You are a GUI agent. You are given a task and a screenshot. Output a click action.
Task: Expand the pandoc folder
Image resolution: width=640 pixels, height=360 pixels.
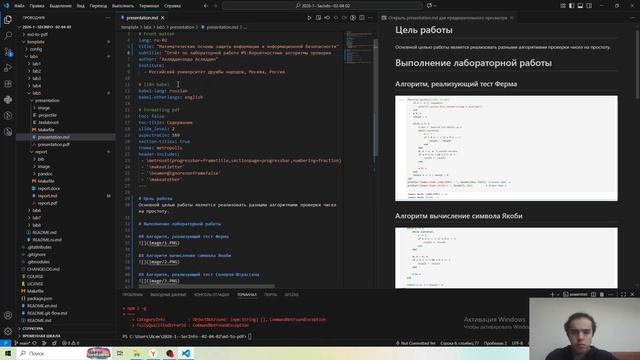(45, 174)
